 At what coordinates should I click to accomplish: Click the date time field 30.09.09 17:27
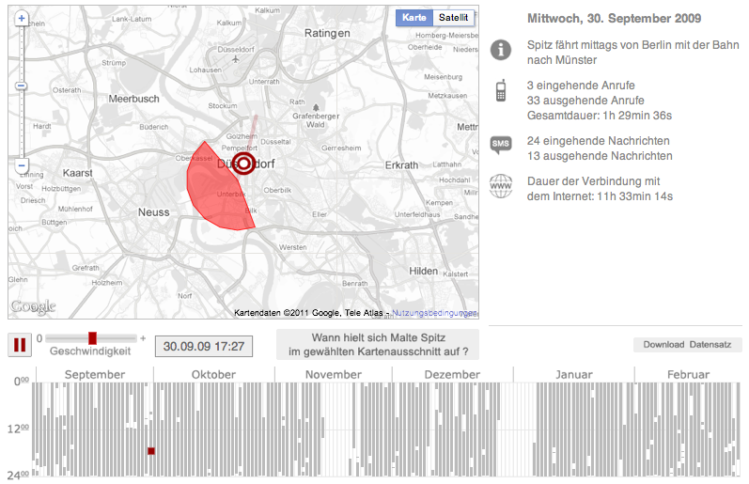coord(203,346)
